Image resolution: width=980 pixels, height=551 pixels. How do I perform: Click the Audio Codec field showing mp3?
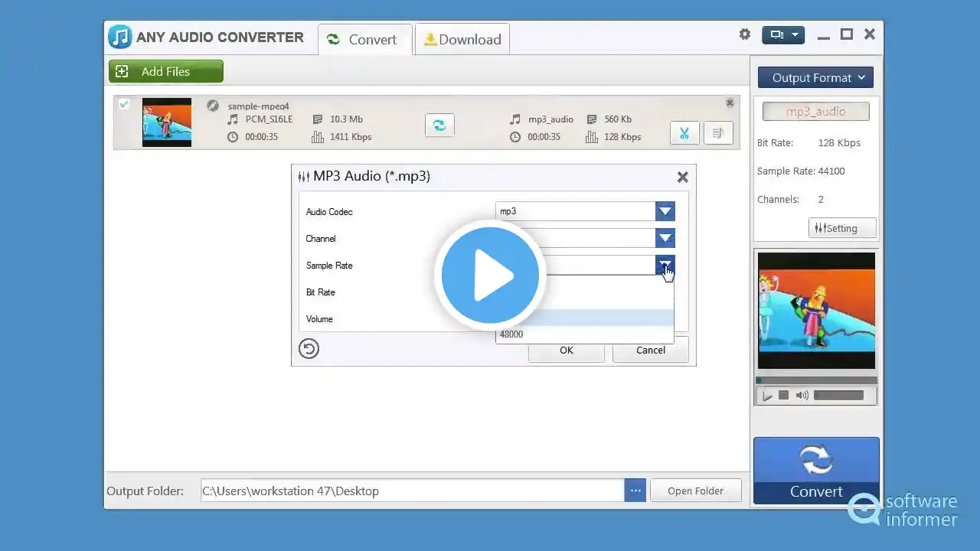pos(576,211)
